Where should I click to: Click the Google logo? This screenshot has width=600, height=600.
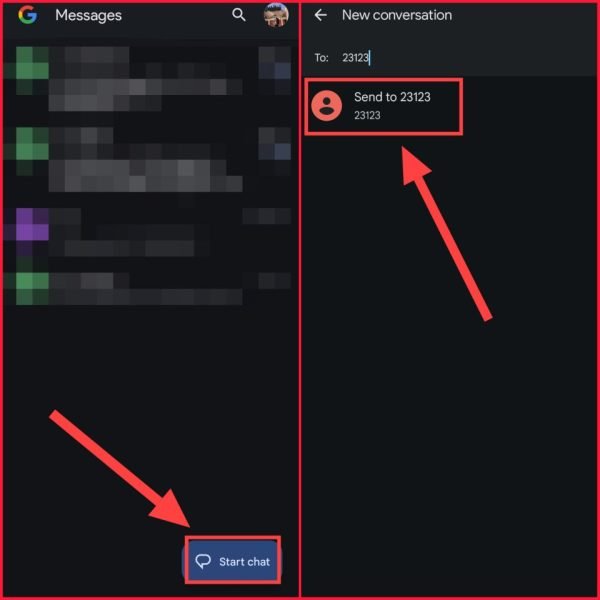pos(28,15)
